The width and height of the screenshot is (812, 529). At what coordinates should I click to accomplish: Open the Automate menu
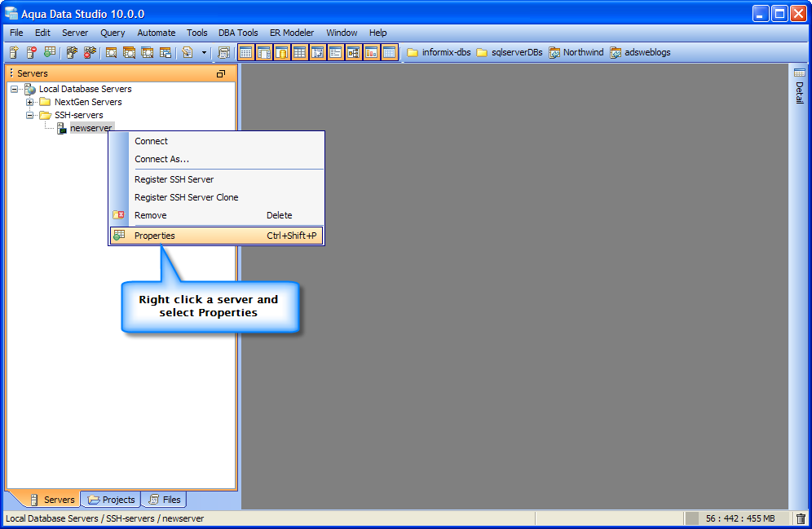[x=157, y=33]
